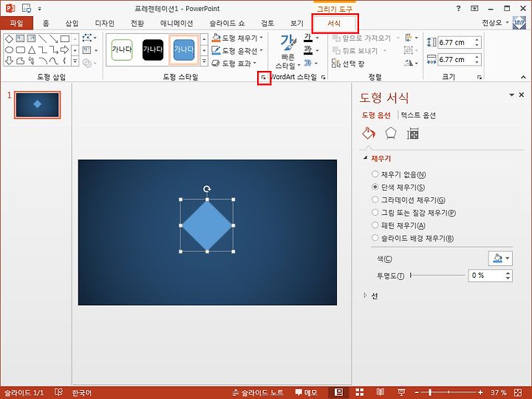Switch to the 디자인 tab
Viewport: 532px width, 399px height.
click(x=104, y=23)
